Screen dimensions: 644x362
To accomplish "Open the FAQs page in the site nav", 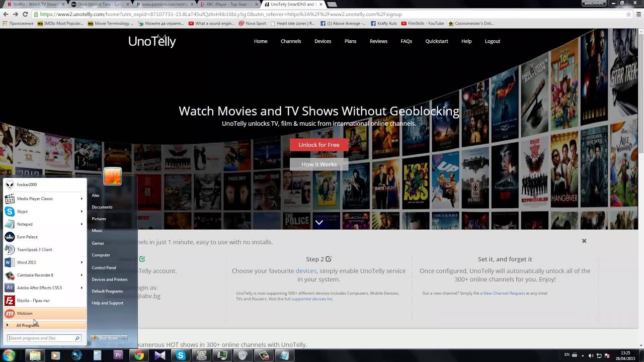I will 406,41.
